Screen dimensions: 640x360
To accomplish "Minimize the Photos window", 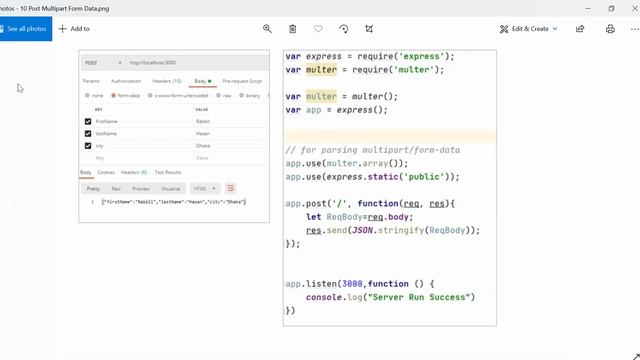I will 588,8.
